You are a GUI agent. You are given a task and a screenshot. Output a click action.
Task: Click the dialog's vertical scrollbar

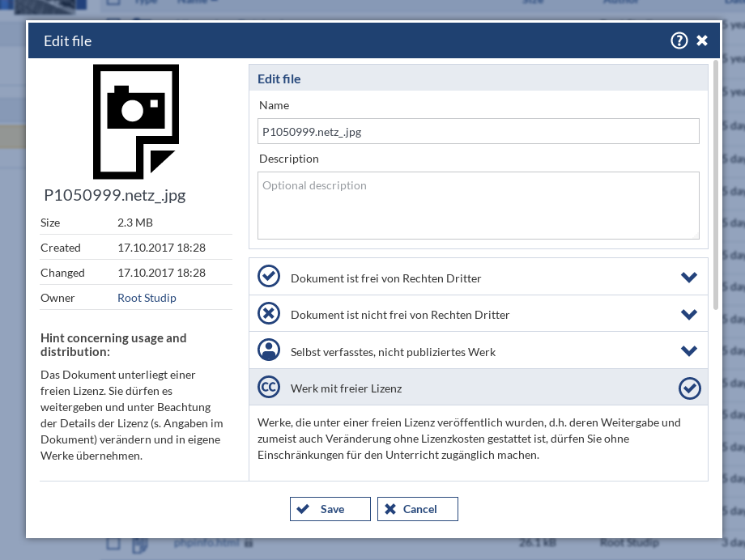(x=715, y=186)
